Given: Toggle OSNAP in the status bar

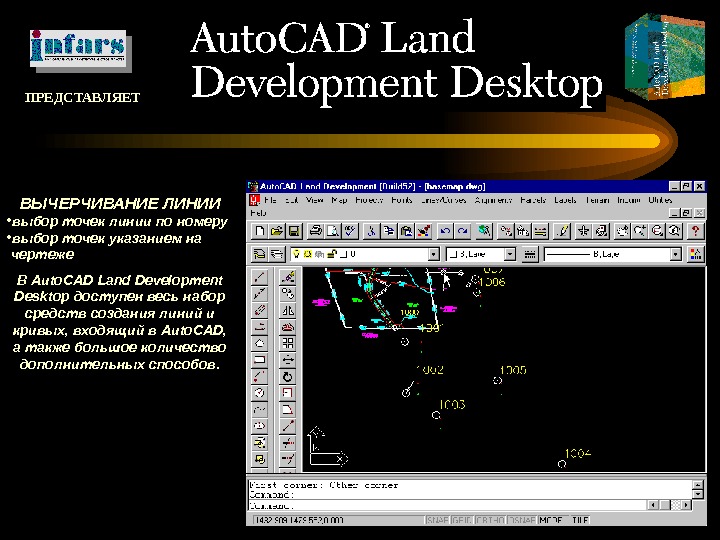Looking at the screenshot, I should pyautogui.click(x=522, y=520).
